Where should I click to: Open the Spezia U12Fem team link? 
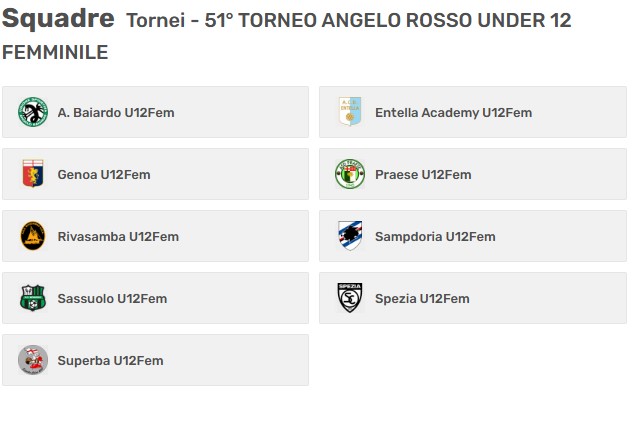tap(422, 299)
